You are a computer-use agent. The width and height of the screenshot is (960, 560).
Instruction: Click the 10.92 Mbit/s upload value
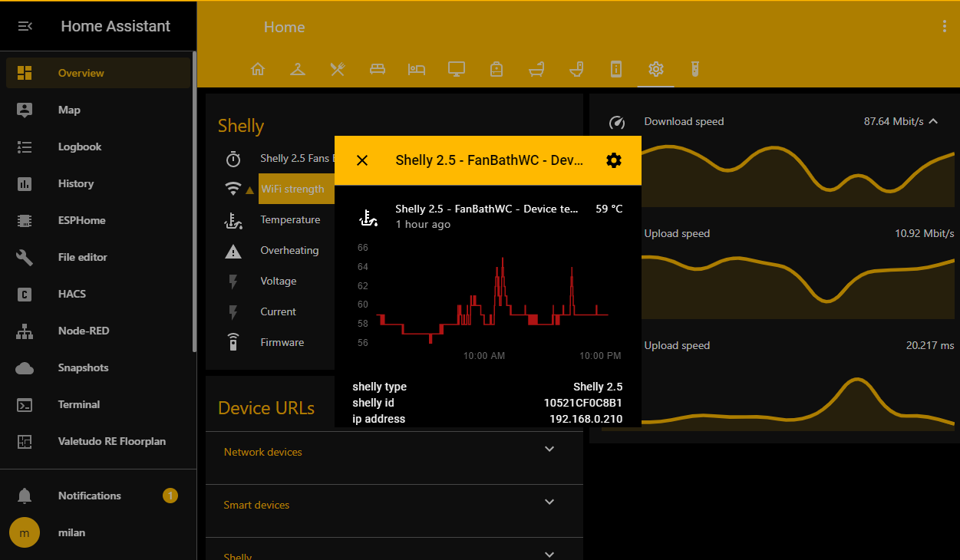(925, 233)
